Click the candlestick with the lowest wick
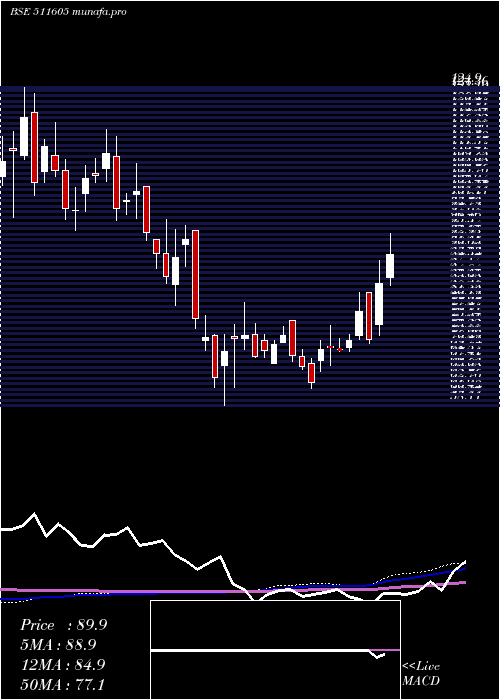The width and height of the screenshot is (500, 700). pos(224,370)
